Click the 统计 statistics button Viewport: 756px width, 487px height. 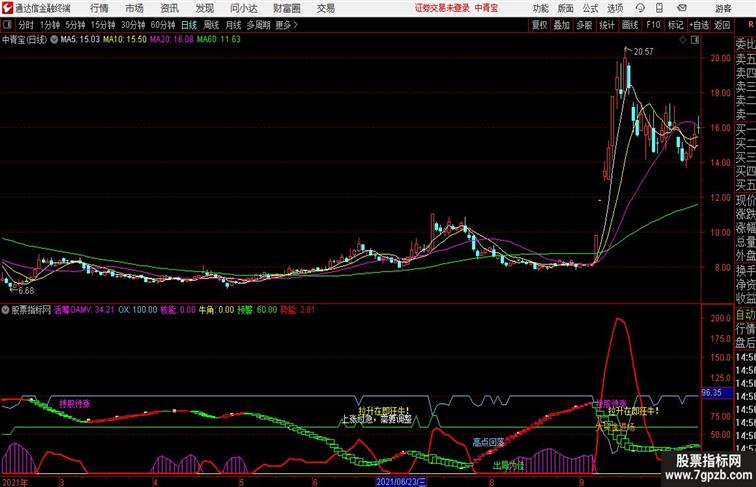[607, 25]
